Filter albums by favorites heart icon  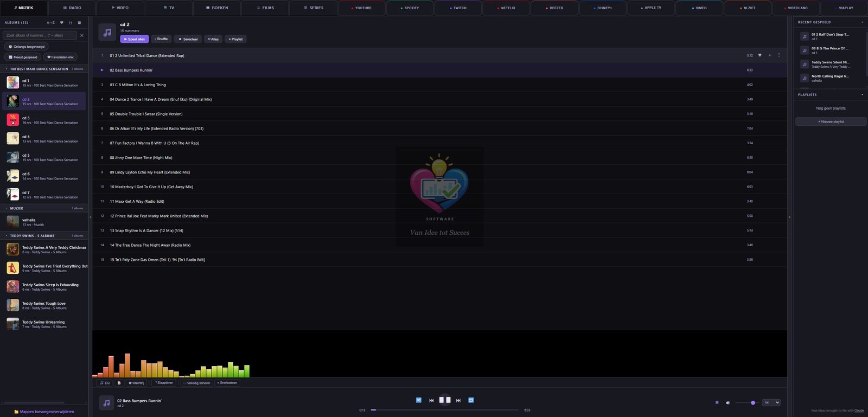click(62, 23)
